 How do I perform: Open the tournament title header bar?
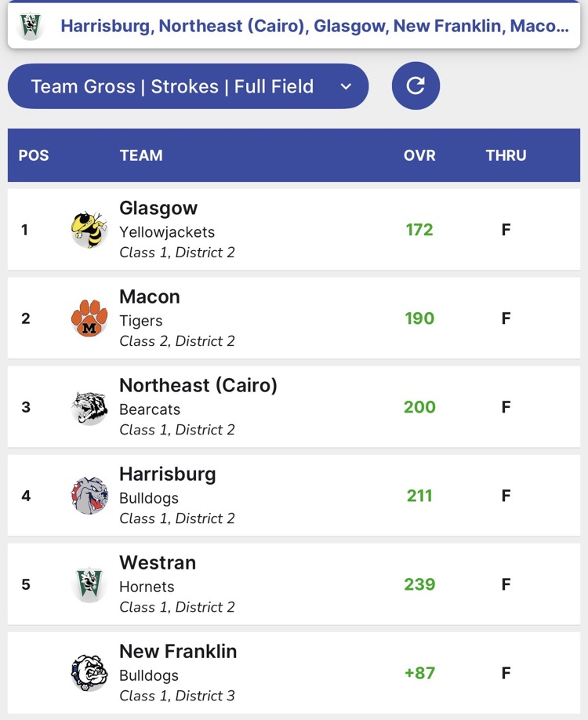click(314, 26)
